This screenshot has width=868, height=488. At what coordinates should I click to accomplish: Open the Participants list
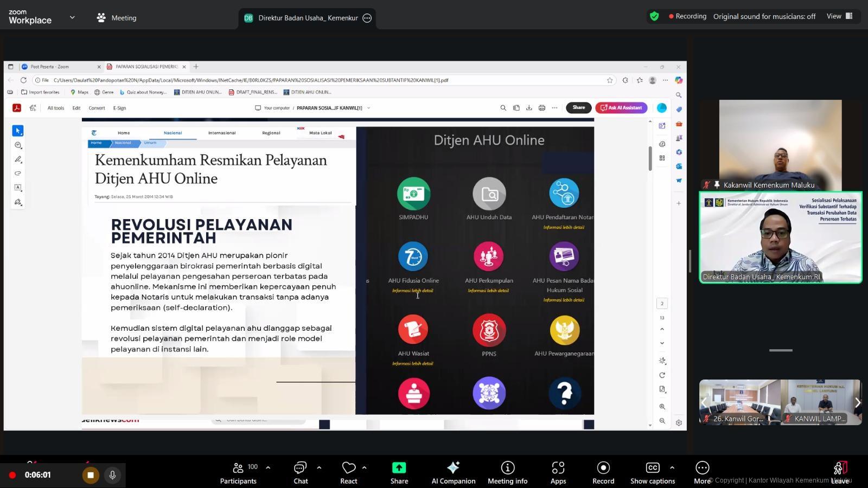tap(238, 472)
